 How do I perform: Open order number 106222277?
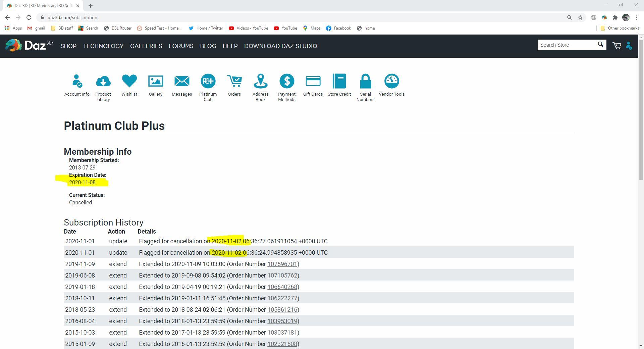pos(282,298)
